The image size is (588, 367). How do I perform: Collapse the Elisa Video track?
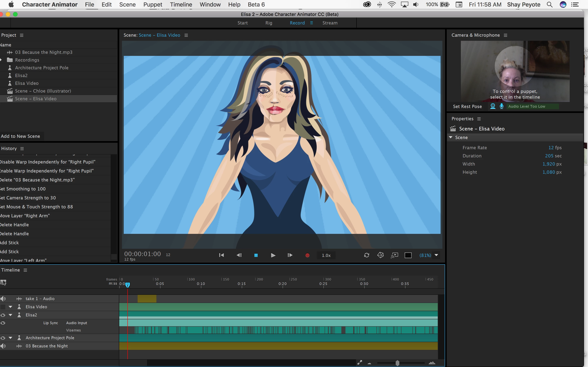click(x=10, y=307)
